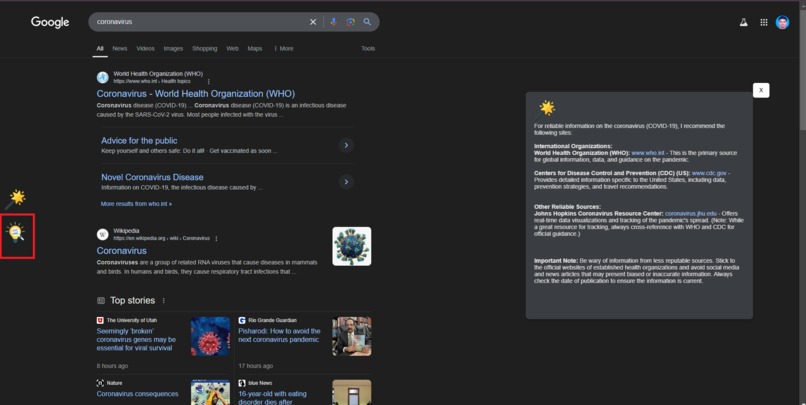
Task: Switch to the Shopping tab
Action: coord(205,48)
